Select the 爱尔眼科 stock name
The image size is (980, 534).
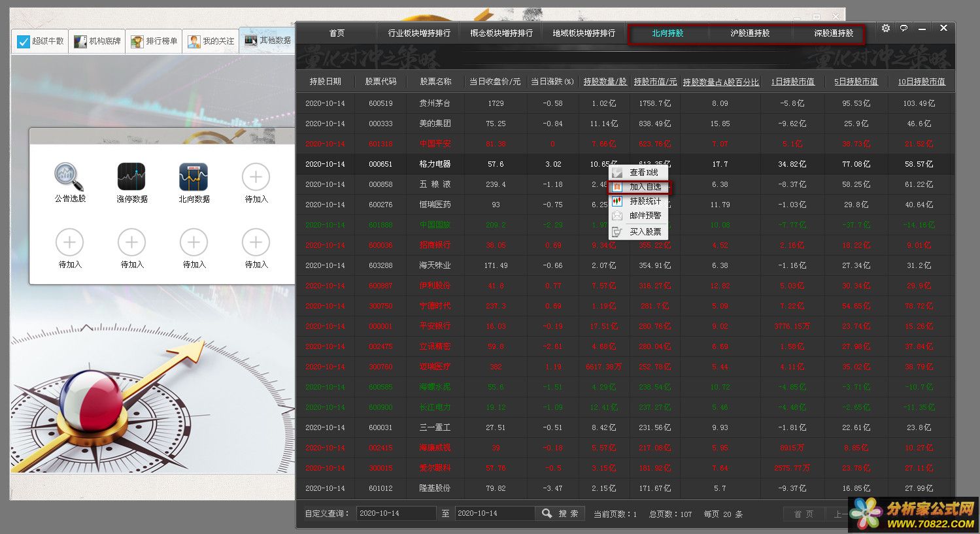[435, 468]
